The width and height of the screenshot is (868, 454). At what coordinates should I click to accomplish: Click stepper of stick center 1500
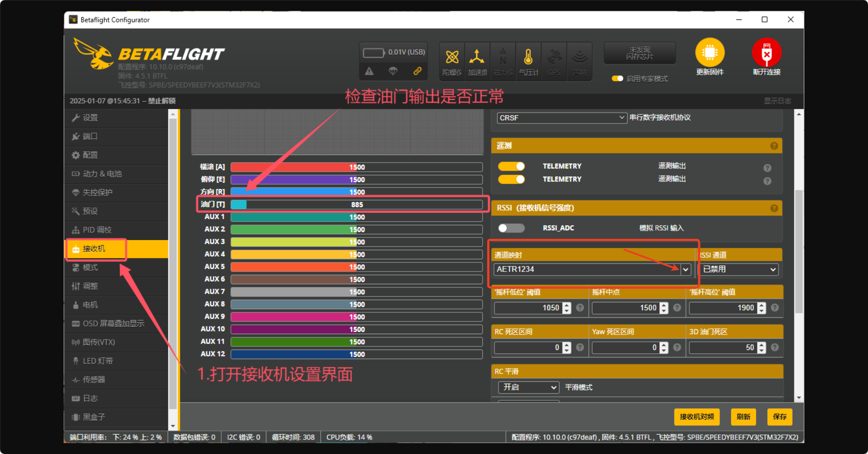[x=664, y=308]
